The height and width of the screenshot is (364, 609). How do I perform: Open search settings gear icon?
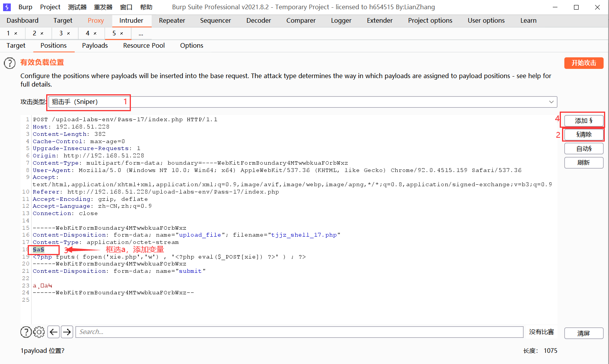(x=39, y=332)
